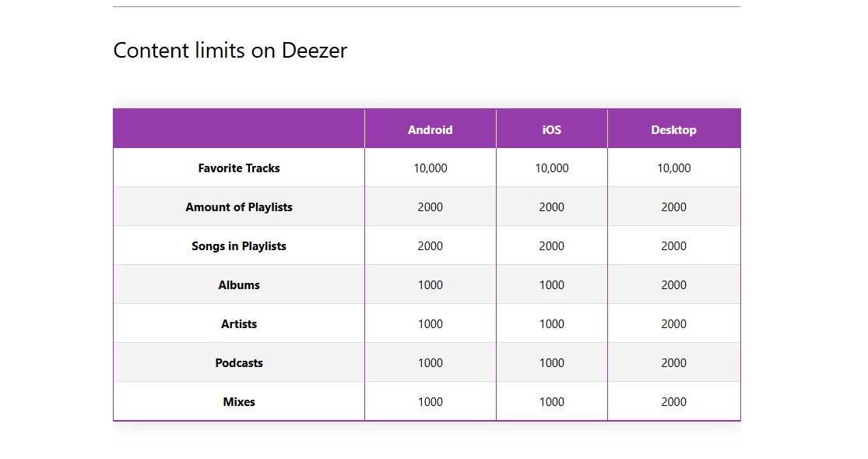Viewport: 868px width, 459px height.
Task: Click the iOS value for Artists
Action: (x=551, y=324)
